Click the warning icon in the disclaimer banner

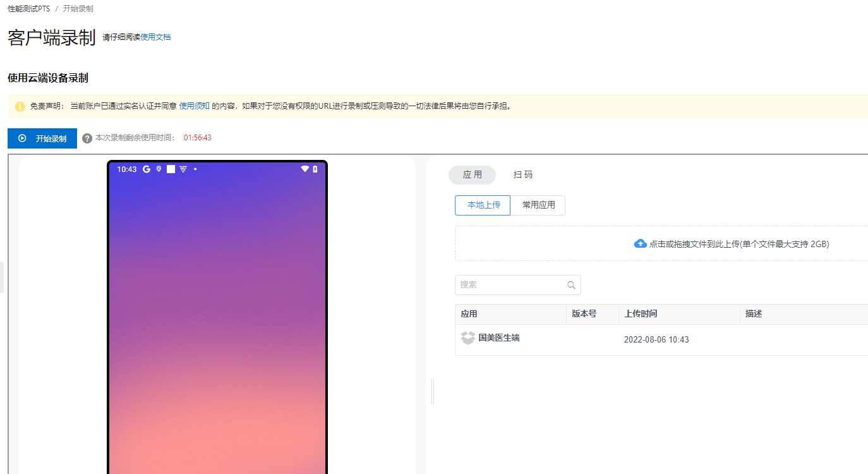coord(20,106)
